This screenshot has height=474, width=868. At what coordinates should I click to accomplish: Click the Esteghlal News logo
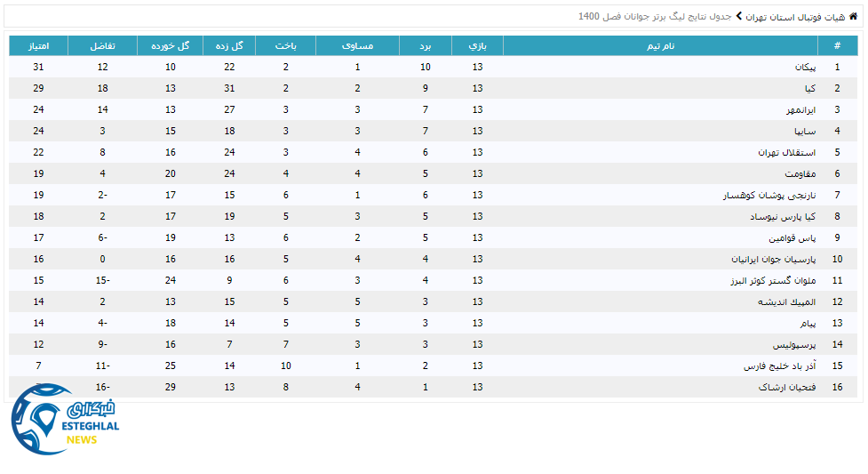coord(64,420)
